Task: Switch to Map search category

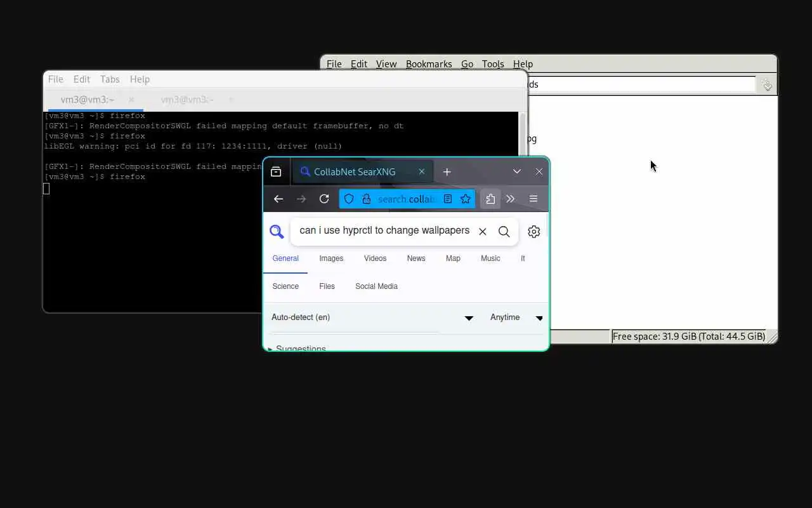Action: (x=453, y=258)
